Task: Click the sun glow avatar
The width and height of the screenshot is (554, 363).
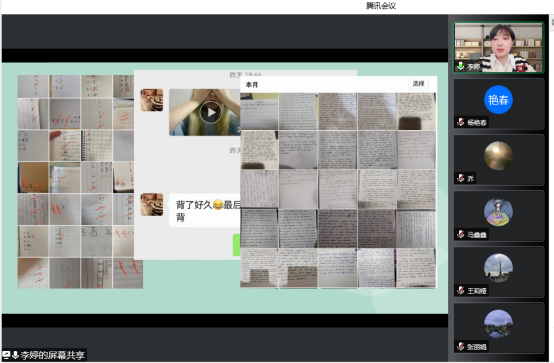Action: click(498, 156)
